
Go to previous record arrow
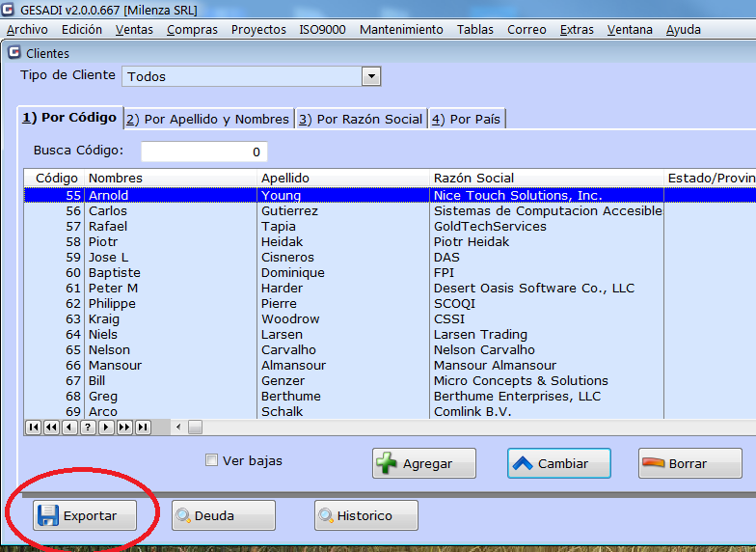coord(69,427)
